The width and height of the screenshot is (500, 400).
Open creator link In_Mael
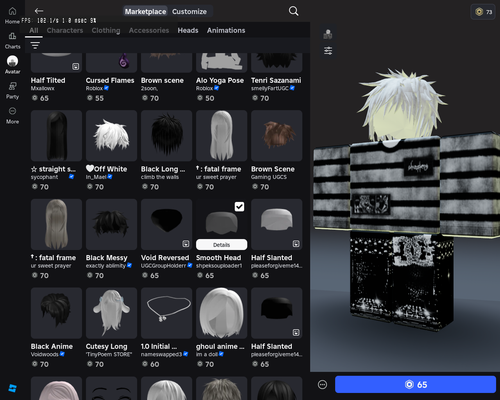(x=96, y=177)
